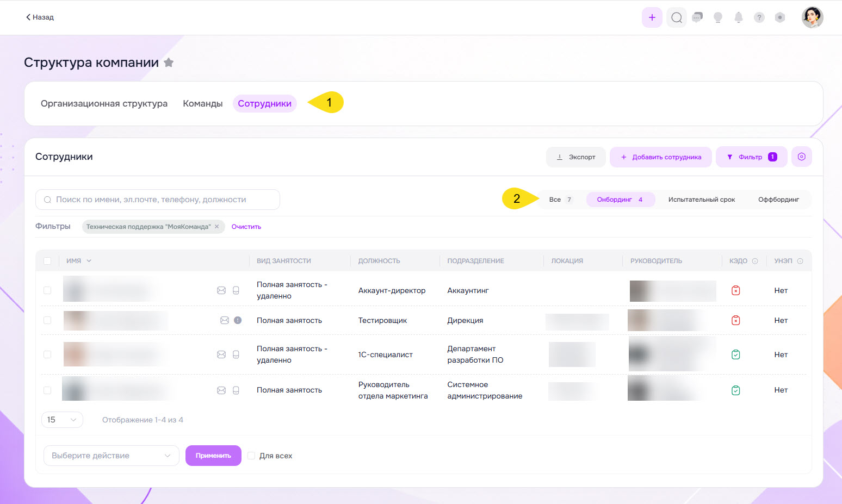Click green КЭДО status icon for 1С-специалист
The image size is (842, 504).
coord(736,354)
